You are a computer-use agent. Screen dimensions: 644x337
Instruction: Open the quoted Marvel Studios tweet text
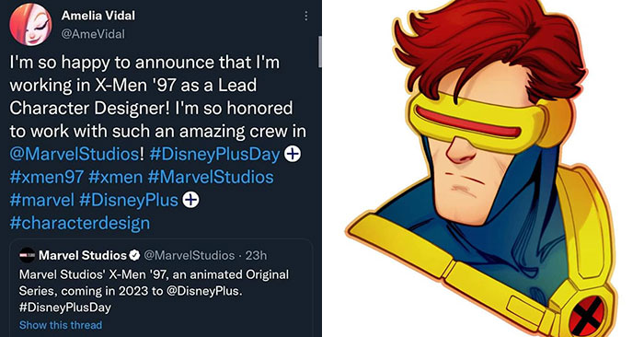(154, 291)
